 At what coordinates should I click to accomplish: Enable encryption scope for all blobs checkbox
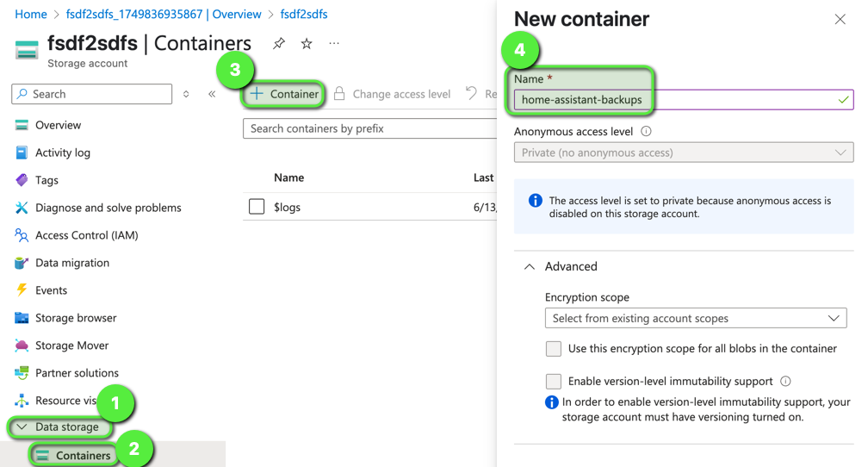[554, 349]
